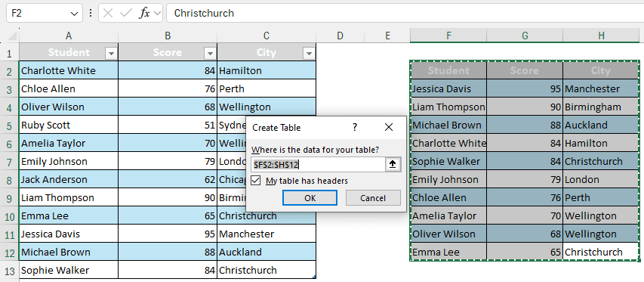Open the City column filter dropdown
This screenshot has height=282, width=644.
point(309,53)
